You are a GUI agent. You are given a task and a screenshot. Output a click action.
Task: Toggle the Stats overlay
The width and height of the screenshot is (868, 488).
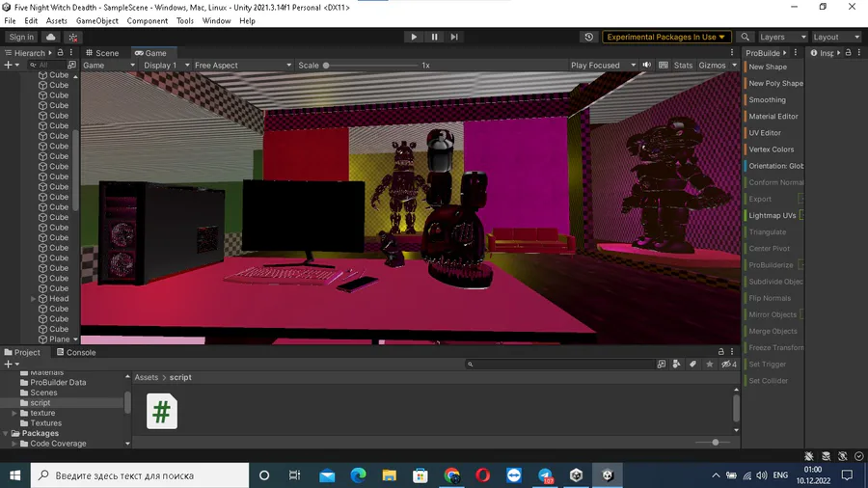tap(683, 65)
